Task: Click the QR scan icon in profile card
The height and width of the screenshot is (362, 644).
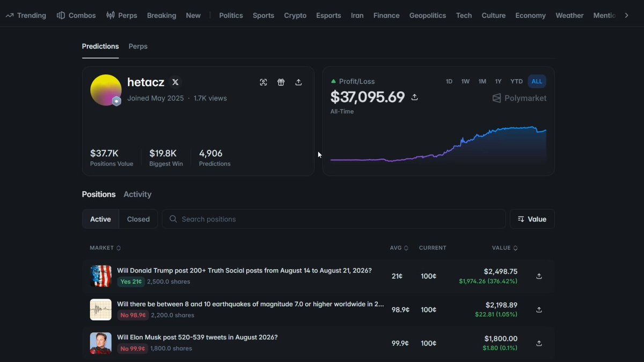Action: click(x=263, y=82)
